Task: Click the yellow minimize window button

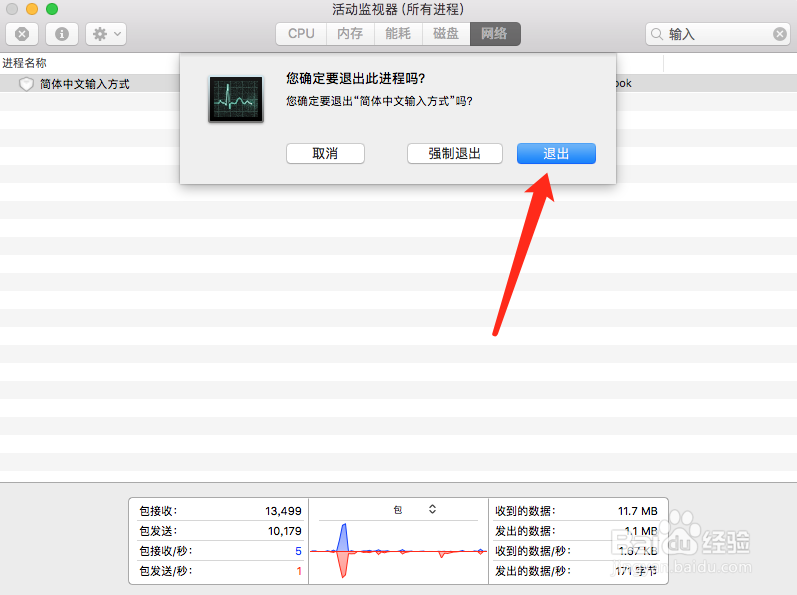Action: click(32, 9)
